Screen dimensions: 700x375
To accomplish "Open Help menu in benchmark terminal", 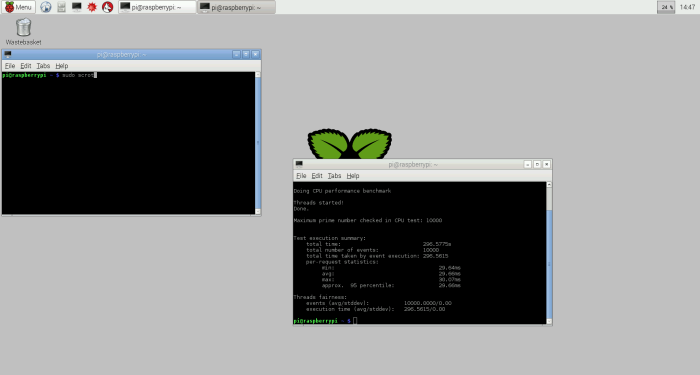I will click(x=353, y=176).
